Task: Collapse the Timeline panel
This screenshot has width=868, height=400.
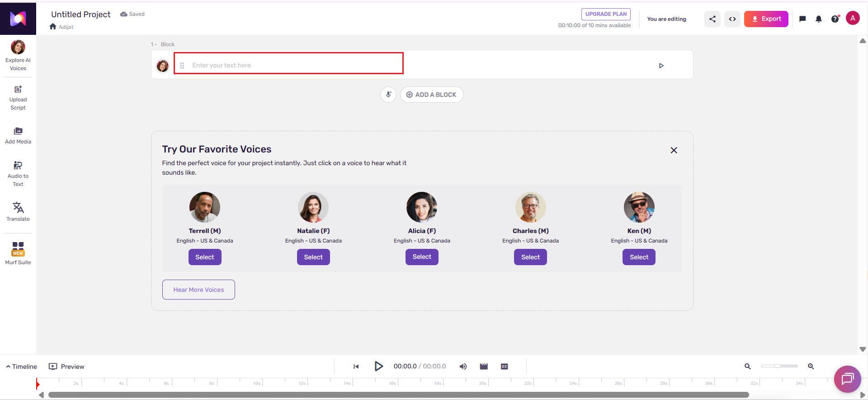Action: tap(21, 367)
